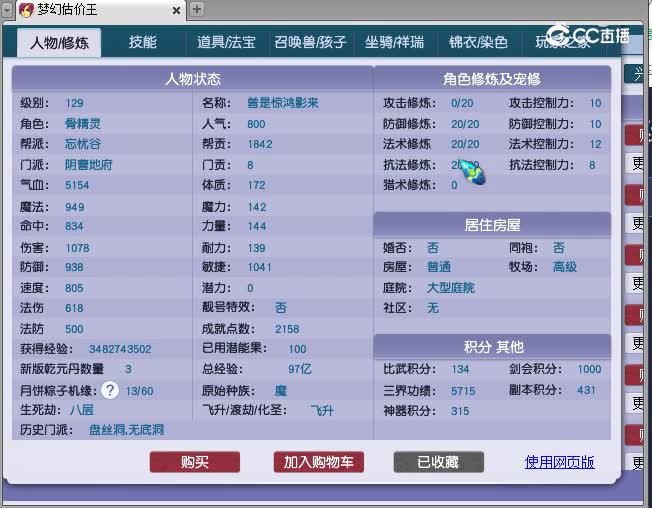This screenshot has height=508, width=652.
Task: Open the 人物/修炼 tab
Action: [59, 42]
